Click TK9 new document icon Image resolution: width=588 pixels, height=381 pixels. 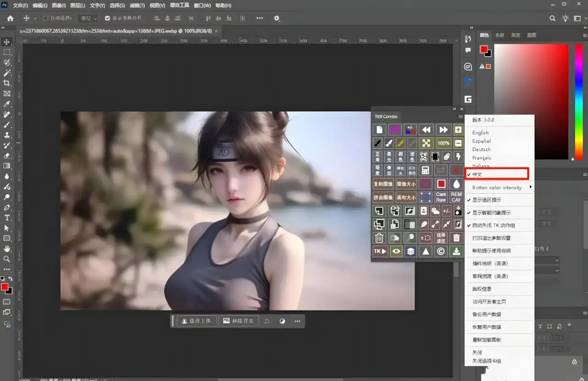point(379,129)
